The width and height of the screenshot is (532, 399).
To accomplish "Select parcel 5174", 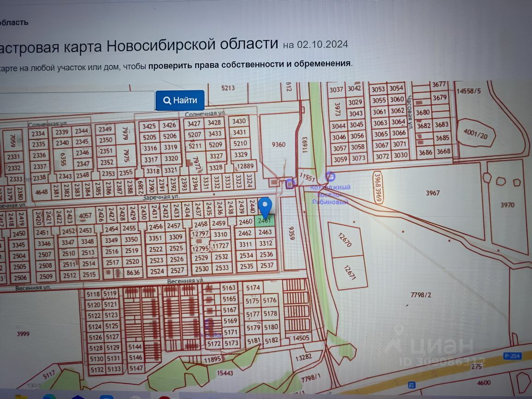I will tap(253, 288).
